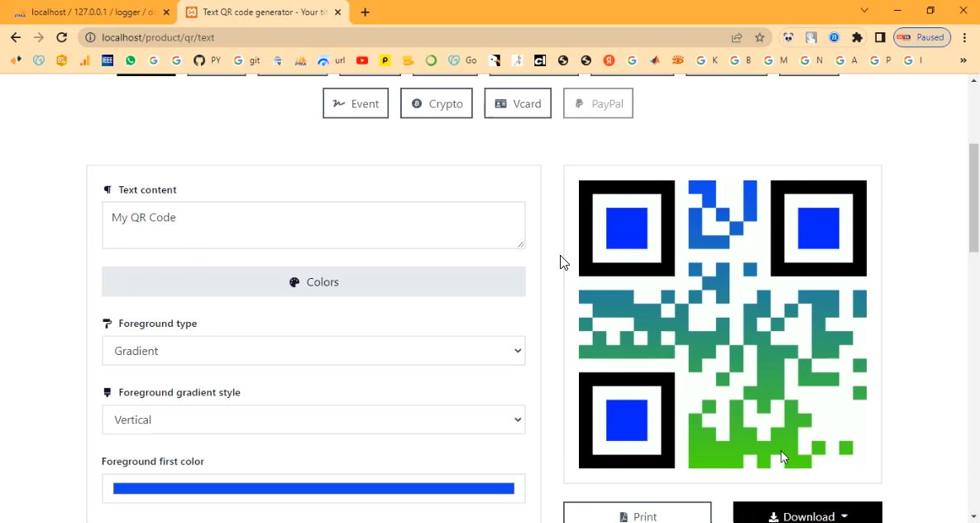Image resolution: width=980 pixels, height=523 pixels.
Task: Open the panda extension
Action: [x=788, y=37]
